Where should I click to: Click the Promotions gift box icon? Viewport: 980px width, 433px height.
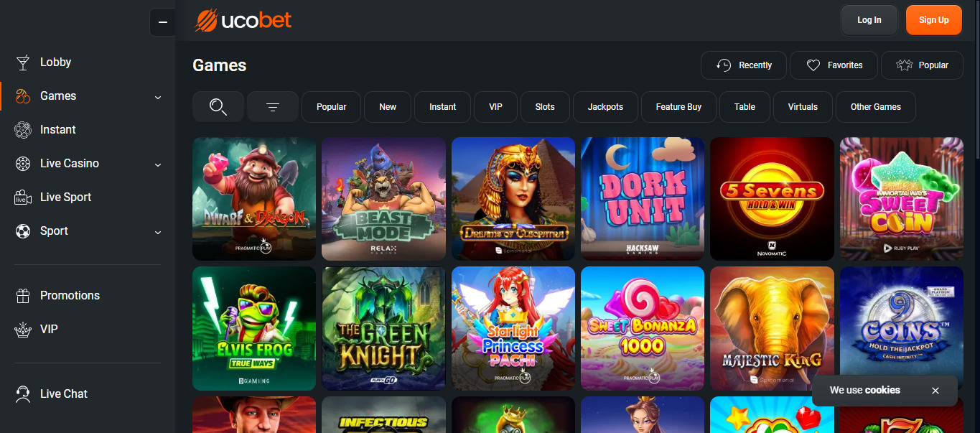coord(23,296)
